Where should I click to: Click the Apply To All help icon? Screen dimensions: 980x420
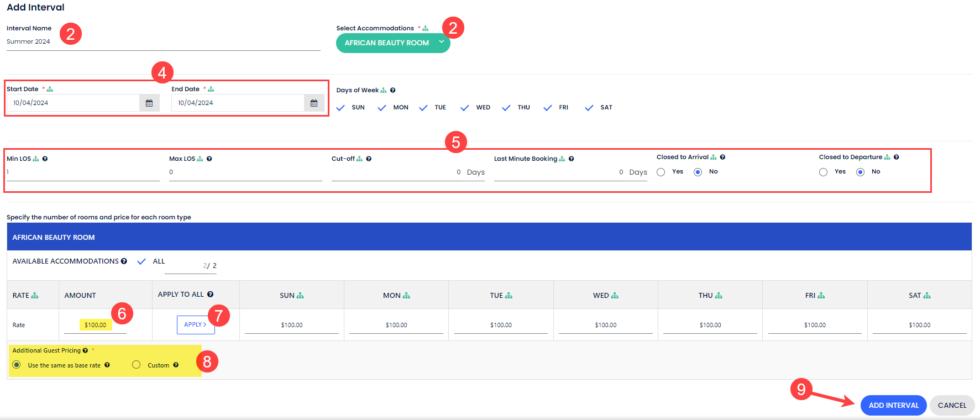[x=210, y=295]
